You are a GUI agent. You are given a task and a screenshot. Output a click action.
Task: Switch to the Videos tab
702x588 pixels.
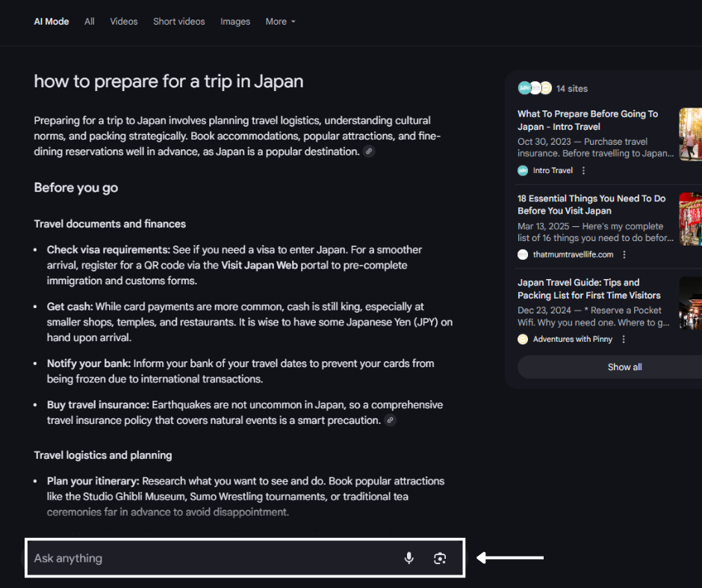(x=124, y=22)
